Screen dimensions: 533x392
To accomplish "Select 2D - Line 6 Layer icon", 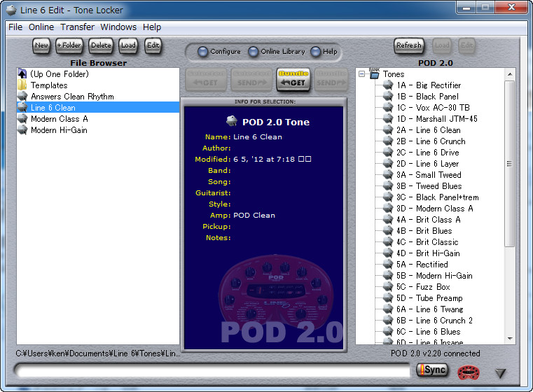I will (388, 163).
